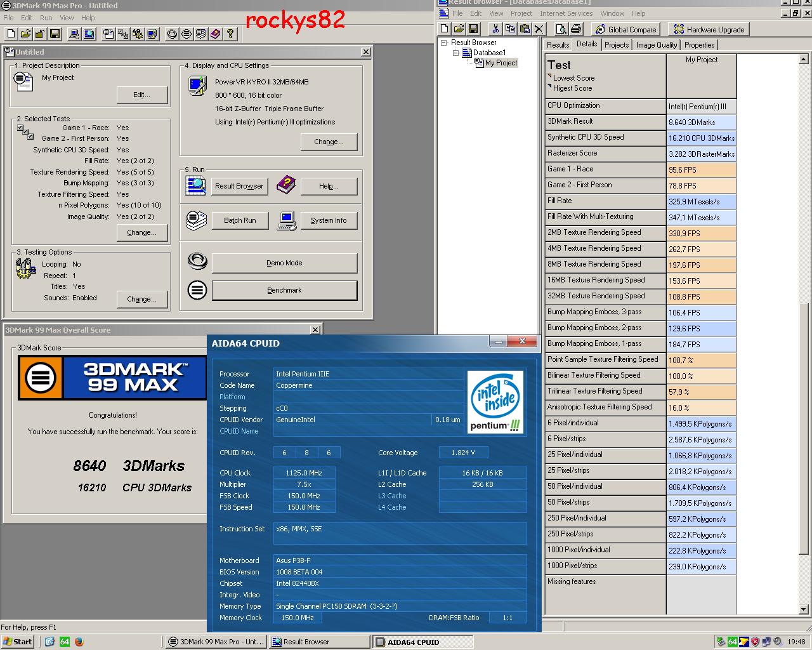
Task: Click the Help... button in Run panel
Action: [x=329, y=186]
